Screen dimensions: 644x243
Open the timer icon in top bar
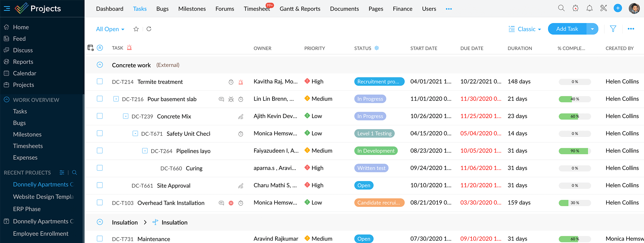click(x=575, y=8)
